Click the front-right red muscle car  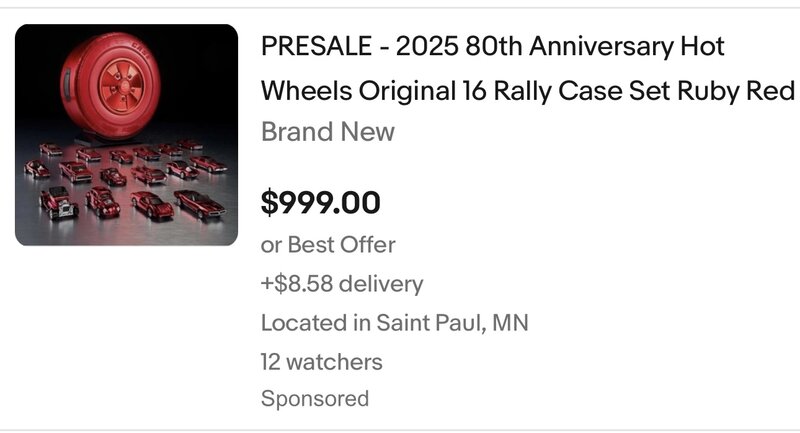199,204
